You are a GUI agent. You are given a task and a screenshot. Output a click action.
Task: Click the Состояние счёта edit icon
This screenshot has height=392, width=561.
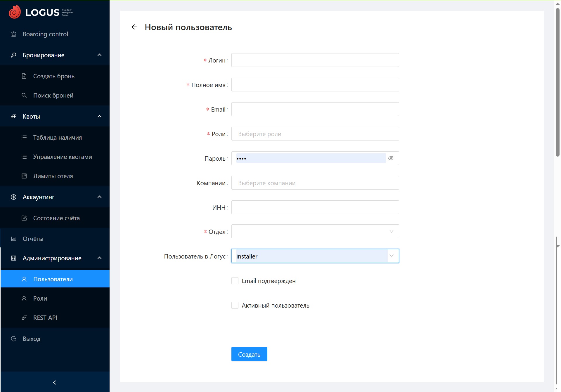pyautogui.click(x=24, y=218)
